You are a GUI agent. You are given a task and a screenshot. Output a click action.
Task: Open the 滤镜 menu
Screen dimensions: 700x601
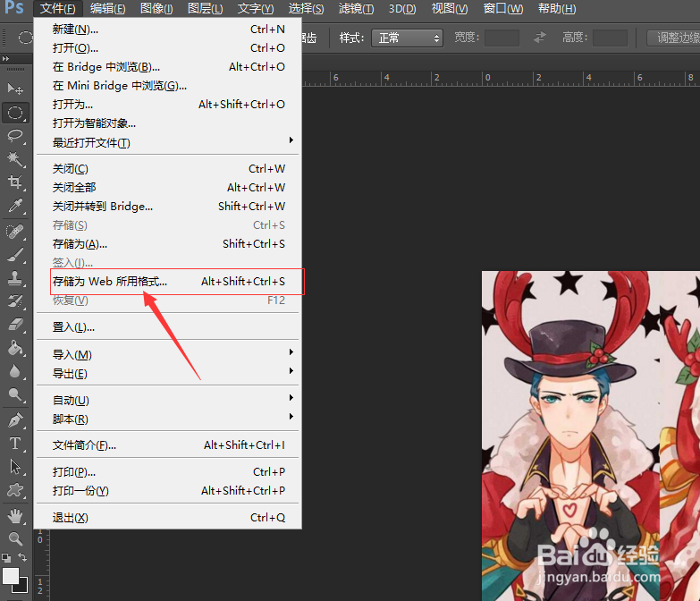pyautogui.click(x=356, y=8)
